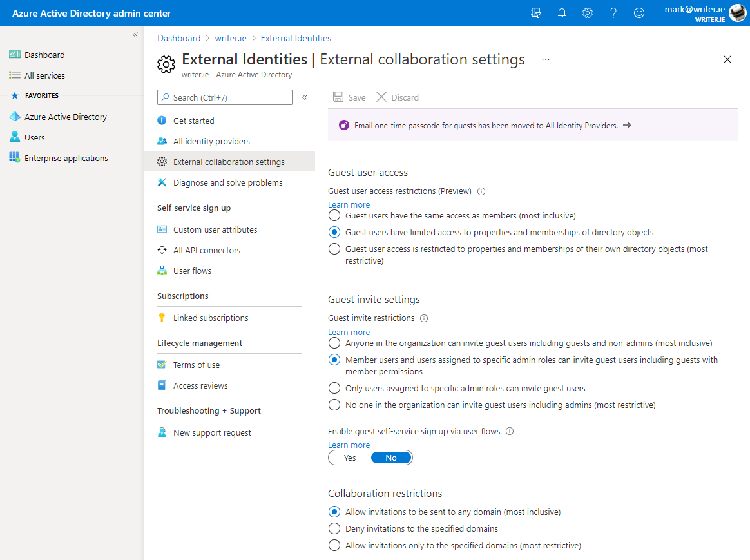750x560 pixels.
Task: Select 'No one in the organization can invite' option
Action: tap(334, 405)
